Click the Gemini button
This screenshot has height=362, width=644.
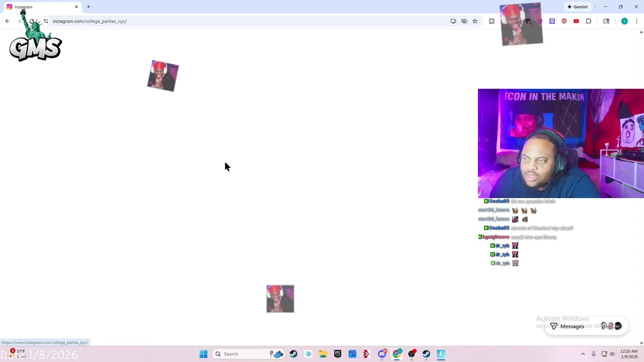click(578, 7)
